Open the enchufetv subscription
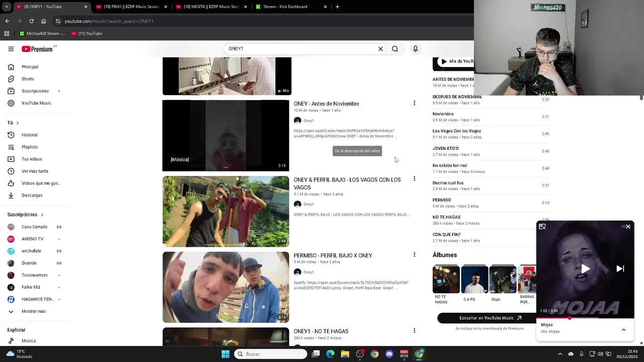Image resolution: width=644 pixels, height=362 pixels. pyautogui.click(x=32, y=251)
